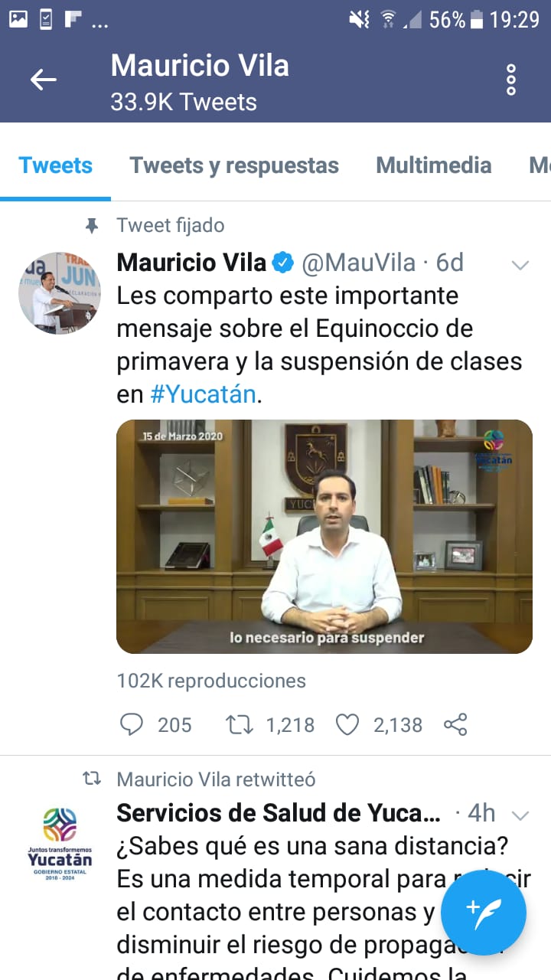The width and height of the screenshot is (551, 980).
Task: Open Servicios de Salud de Yucatán name
Action: tap(279, 813)
